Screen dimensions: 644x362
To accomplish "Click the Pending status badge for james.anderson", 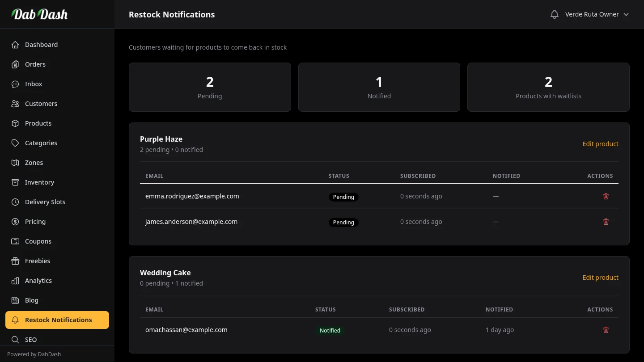I will tap(343, 222).
